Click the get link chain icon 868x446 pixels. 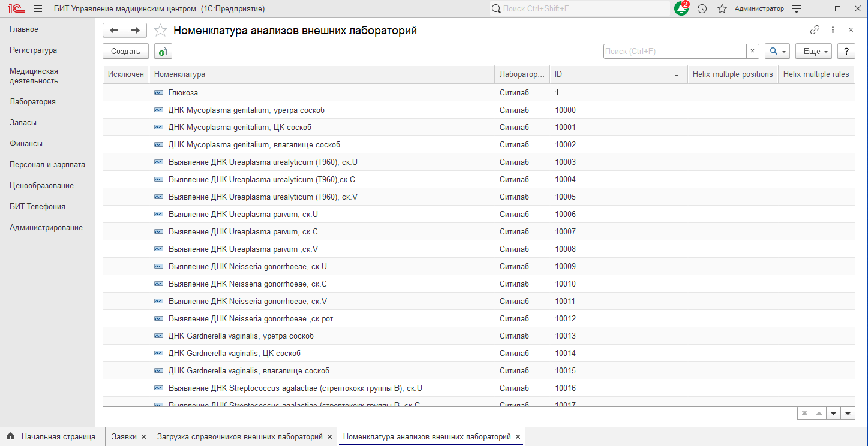(815, 30)
